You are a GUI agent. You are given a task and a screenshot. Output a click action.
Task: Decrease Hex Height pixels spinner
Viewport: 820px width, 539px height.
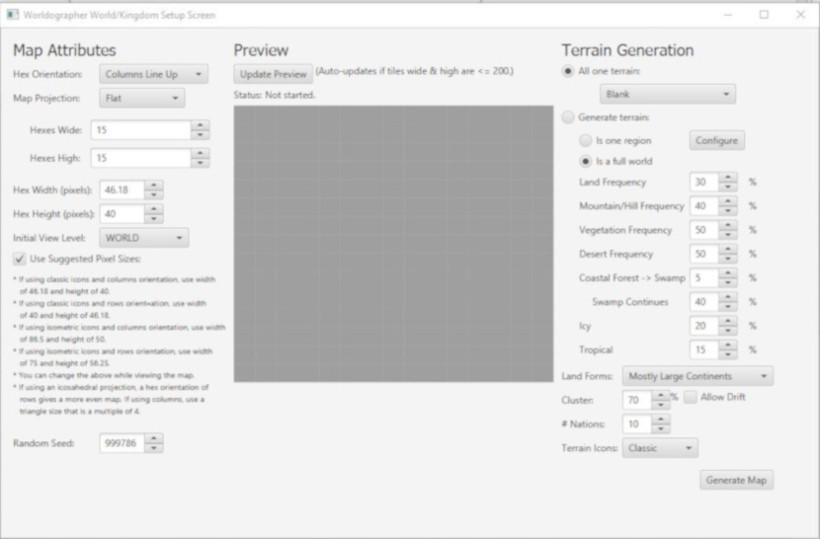154,219
